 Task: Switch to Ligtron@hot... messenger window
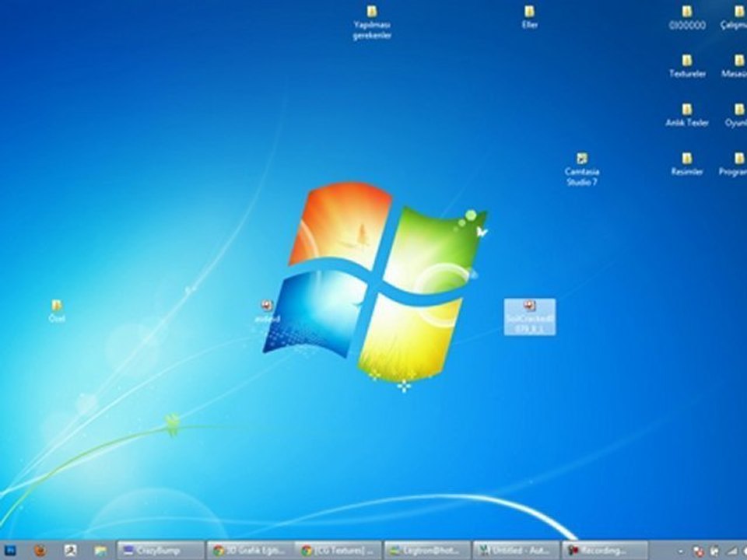[x=427, y=551]
